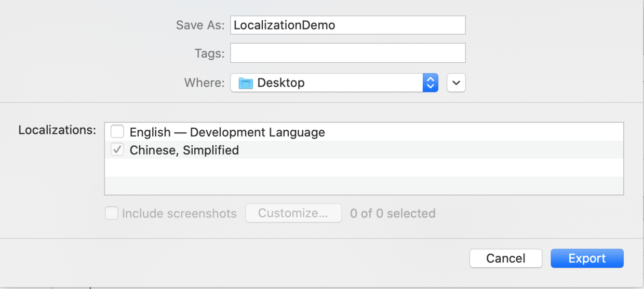Image resolution: width=644 pixels, height=289 pixels.
Task: Select the Chinese, Simplified row text
Action: tap(184, 150)
